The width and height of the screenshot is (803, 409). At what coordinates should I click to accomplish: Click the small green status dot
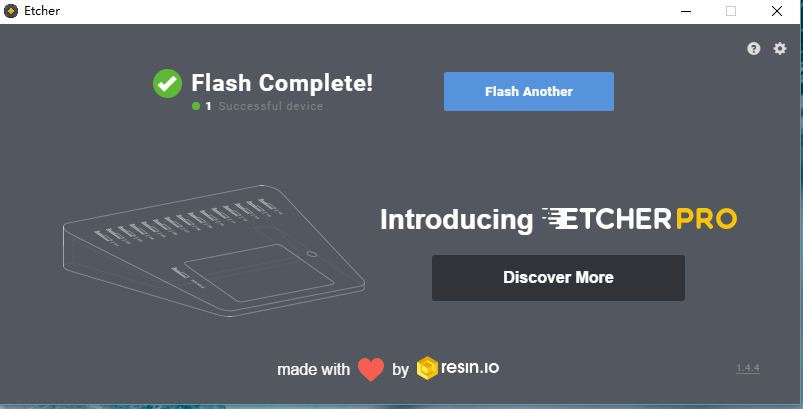point(196,106)
